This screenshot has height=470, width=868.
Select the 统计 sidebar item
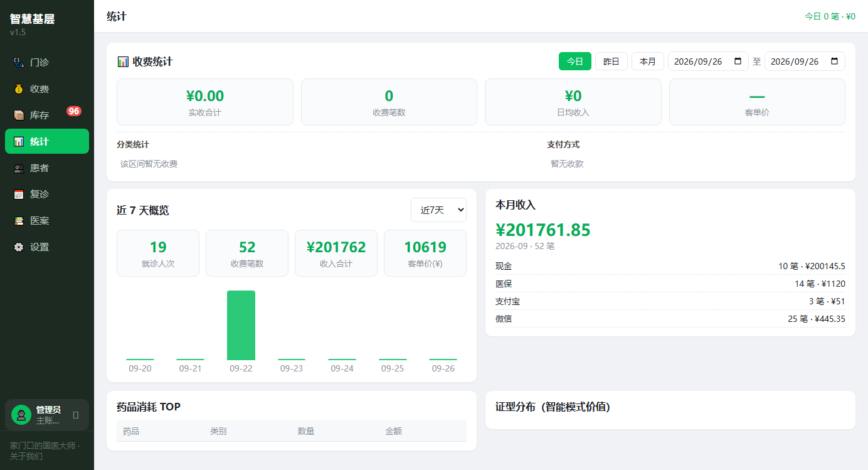tap(47, 141)
